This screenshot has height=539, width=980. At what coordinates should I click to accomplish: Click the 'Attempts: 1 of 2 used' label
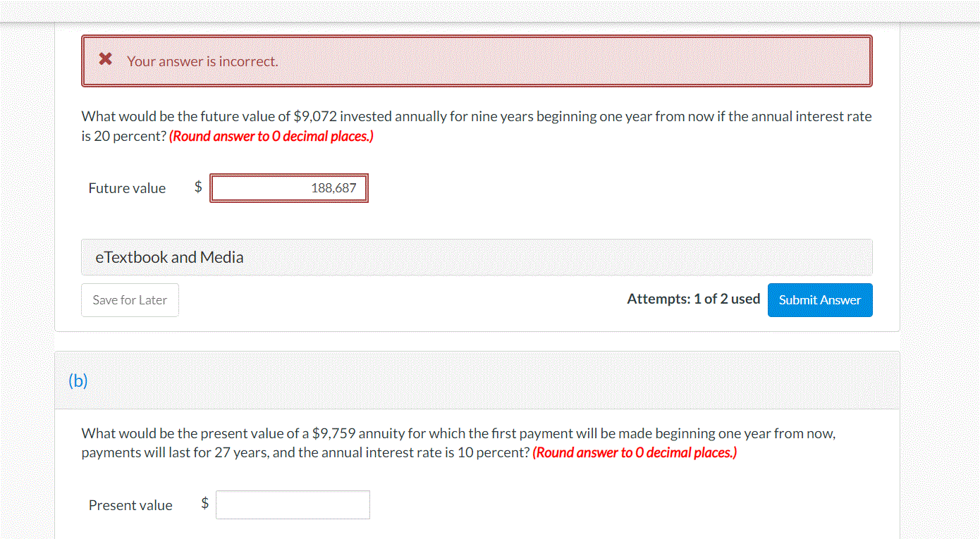point(693,299)
